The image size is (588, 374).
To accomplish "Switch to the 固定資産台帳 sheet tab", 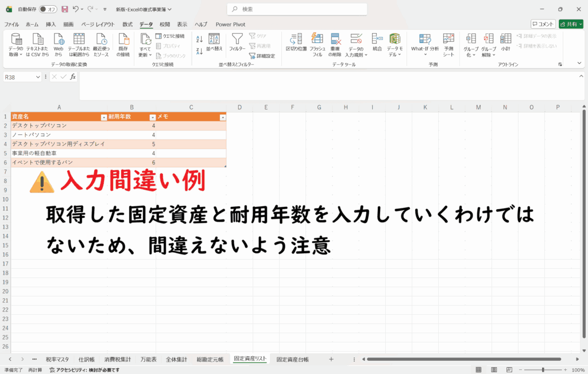I will click(x=292, y=359).
